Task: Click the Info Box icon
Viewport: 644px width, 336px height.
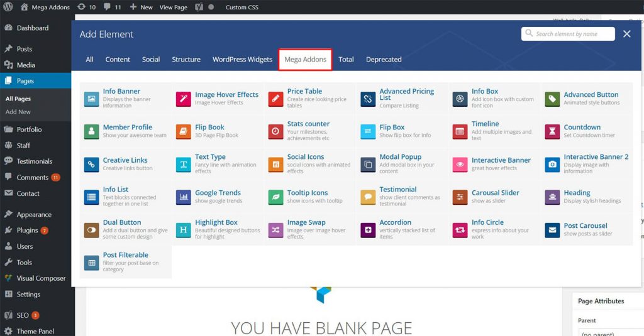Action: tap(460, 99)
